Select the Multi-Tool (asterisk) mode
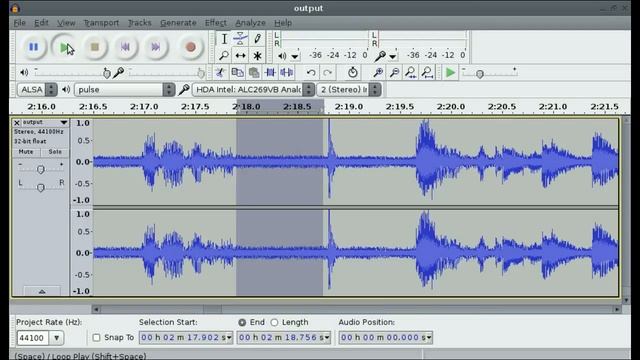Screen dimensions: 640x360 [257, 56]
